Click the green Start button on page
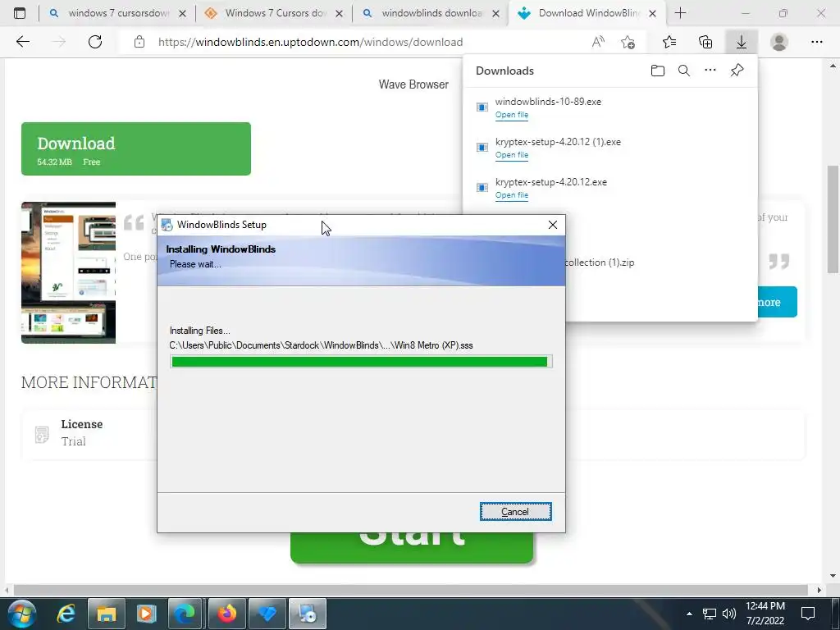The width and height of the screenshot is (840, 630). [412, 547]
